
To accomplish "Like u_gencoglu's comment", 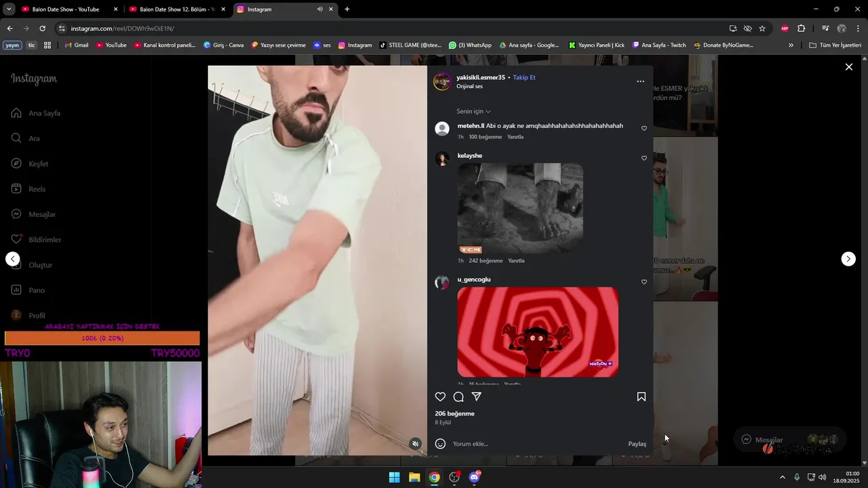I will click(x=644, y=282).
